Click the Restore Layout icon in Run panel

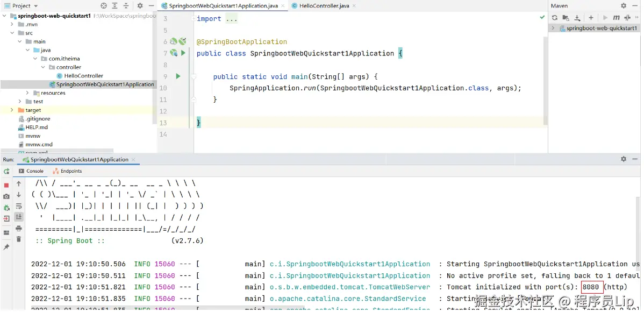tap(6, 233)
